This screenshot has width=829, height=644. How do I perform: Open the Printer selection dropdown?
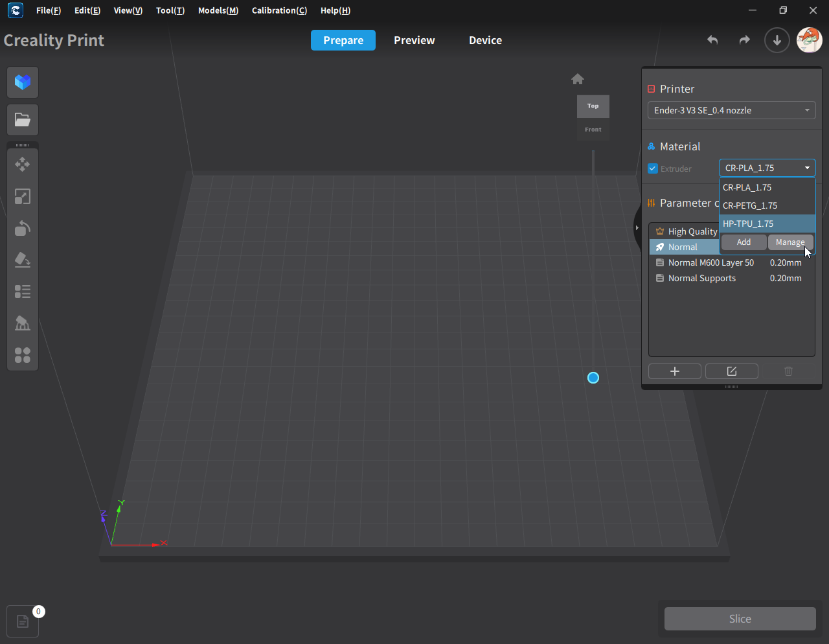[731, 110]
